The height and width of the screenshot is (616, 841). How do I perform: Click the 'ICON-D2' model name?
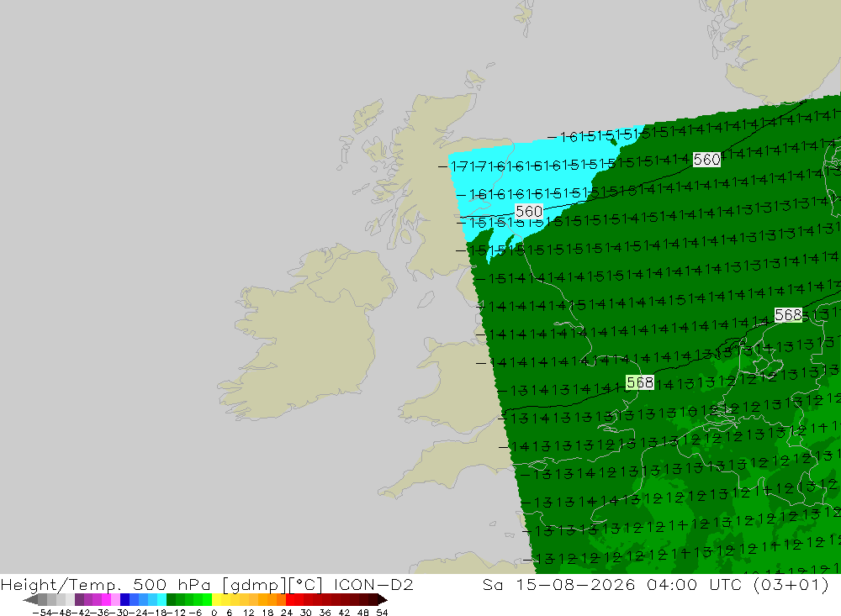coord(373,585)
